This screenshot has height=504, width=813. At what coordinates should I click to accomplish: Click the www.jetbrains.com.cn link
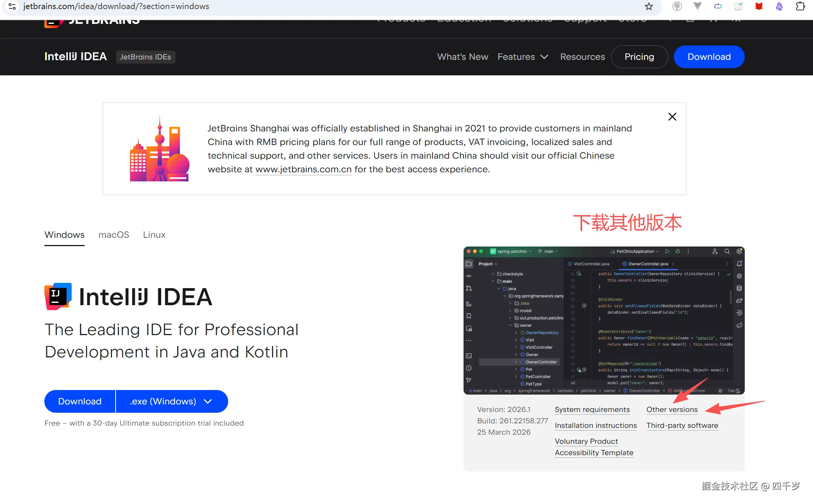click(x=303, y=169)
